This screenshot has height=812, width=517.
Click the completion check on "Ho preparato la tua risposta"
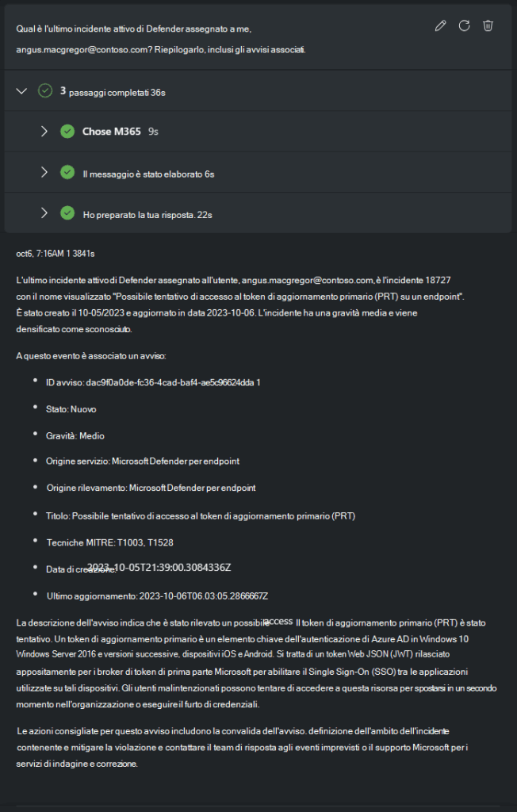(x=67, y=214)
